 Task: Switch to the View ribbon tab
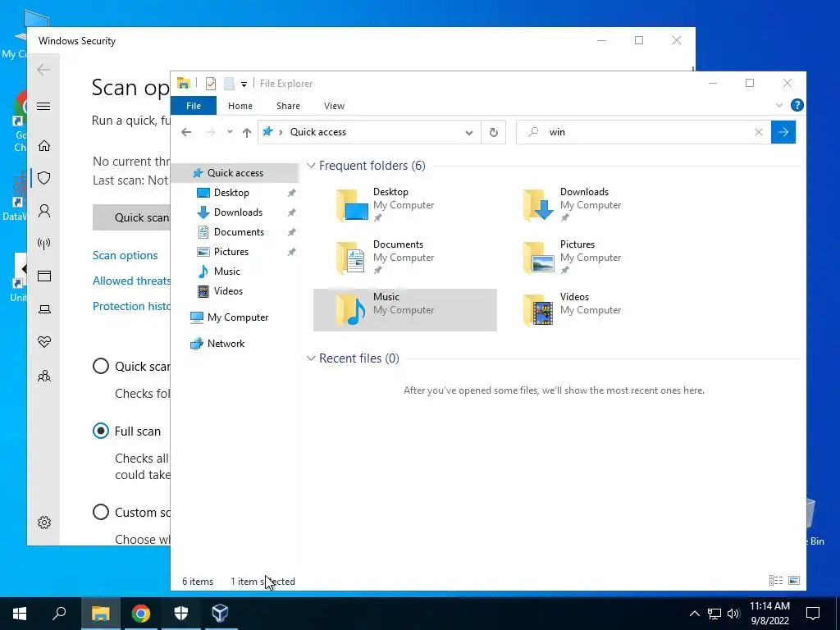tap(335, 106)
